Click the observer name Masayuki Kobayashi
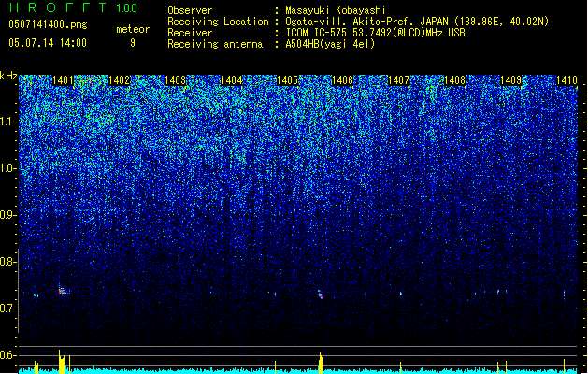The height and width of the screenshot is (374, 588). [336, 10]
